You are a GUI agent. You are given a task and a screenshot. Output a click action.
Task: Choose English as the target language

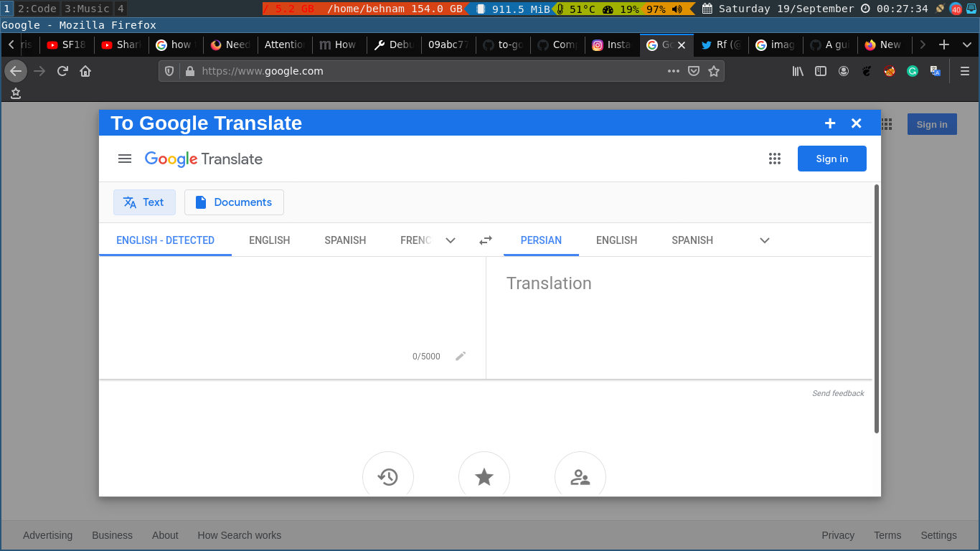tap(616, 240)
